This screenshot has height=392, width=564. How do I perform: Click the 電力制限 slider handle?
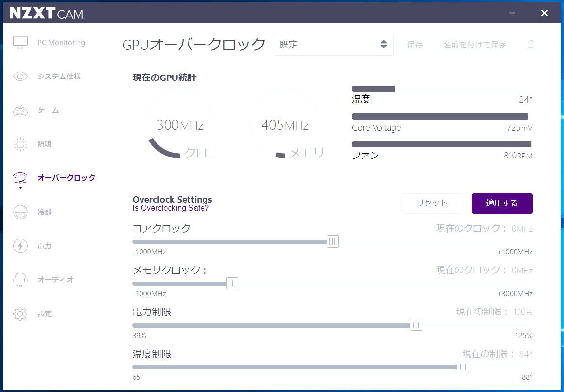point(416,325)
